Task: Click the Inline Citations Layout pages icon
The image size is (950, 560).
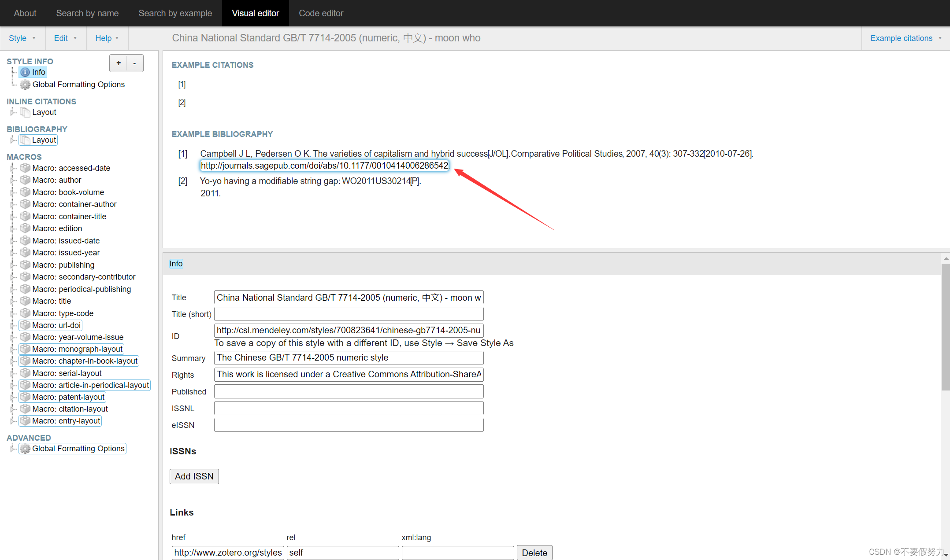Action: click(x=25, y=112)
